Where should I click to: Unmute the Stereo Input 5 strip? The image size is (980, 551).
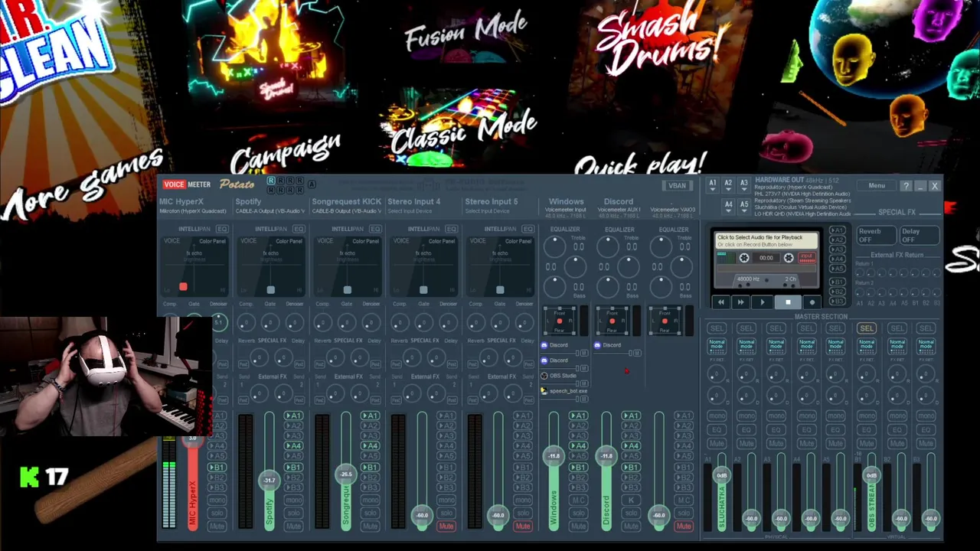[x=523, y=527]
